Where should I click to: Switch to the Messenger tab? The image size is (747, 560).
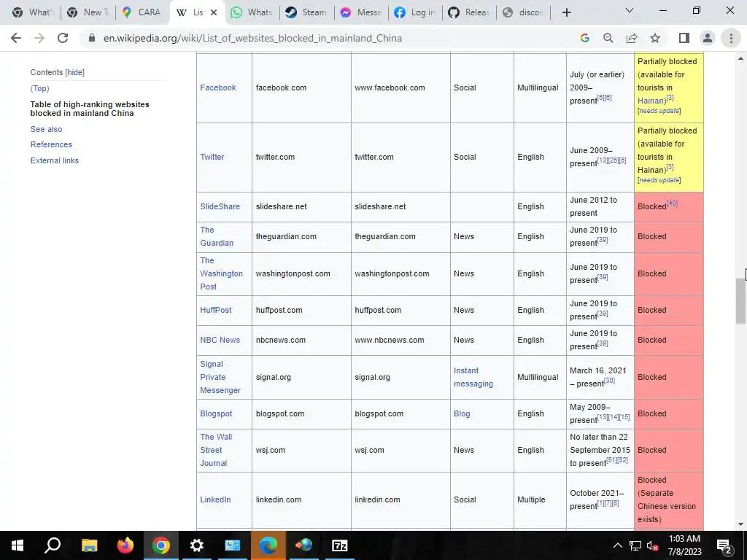click(360, 12)
